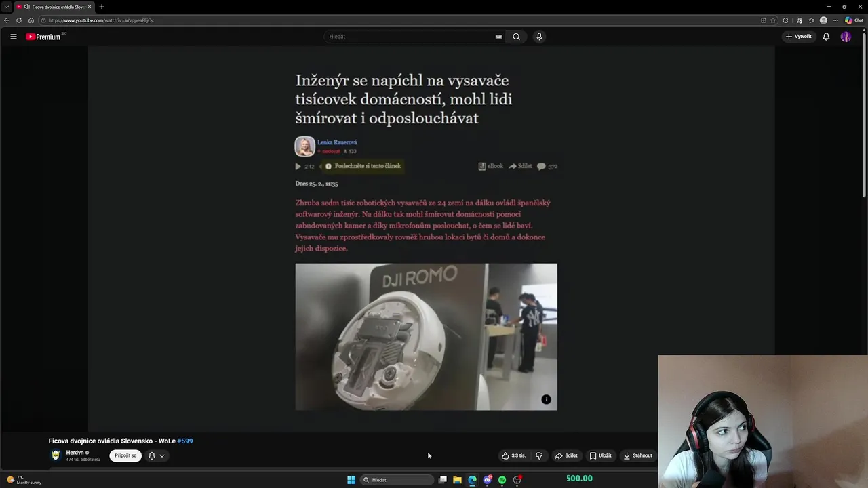Open the on-screen keyboard icon in search
Screen dimensions: 868x488
(499, 37)
